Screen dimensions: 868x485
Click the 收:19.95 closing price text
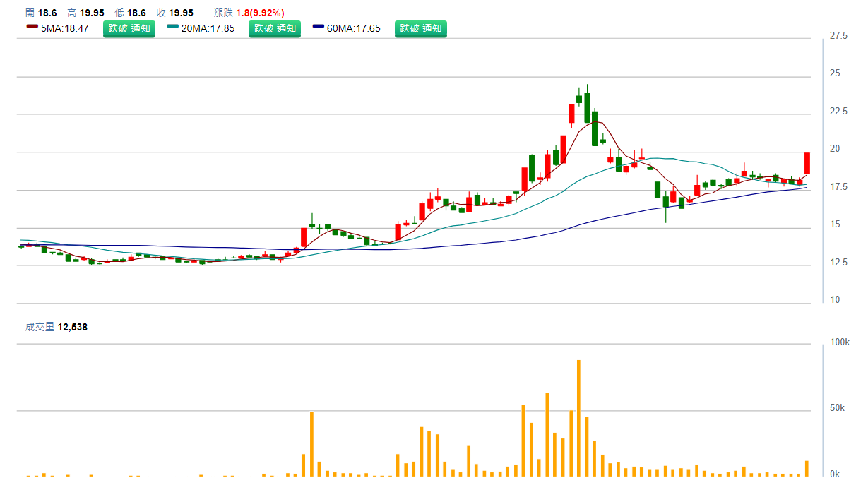[175, 13]
